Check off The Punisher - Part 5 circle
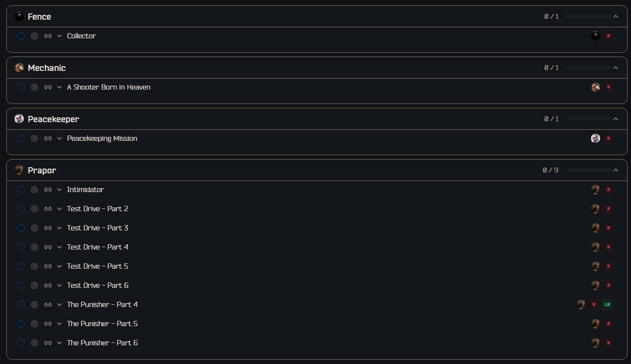Screen dimensions: 631x364 21,324
